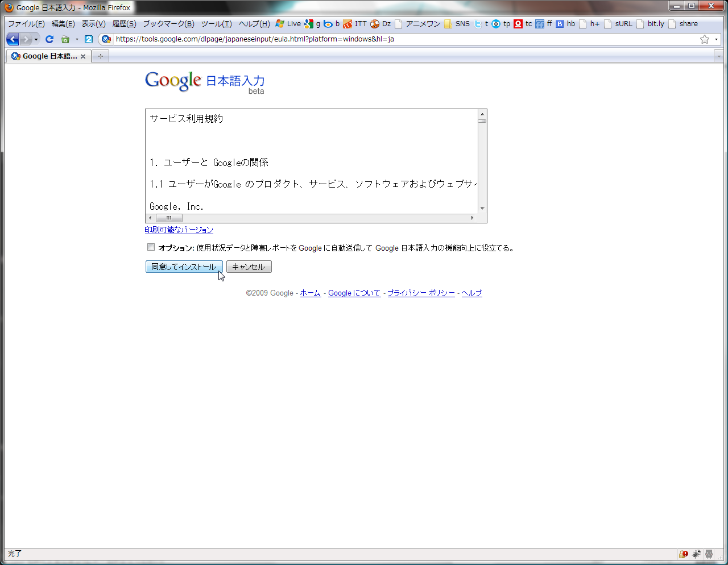Open the ヘルプ footer link
The image size is (728, 565).
point(472,293)
